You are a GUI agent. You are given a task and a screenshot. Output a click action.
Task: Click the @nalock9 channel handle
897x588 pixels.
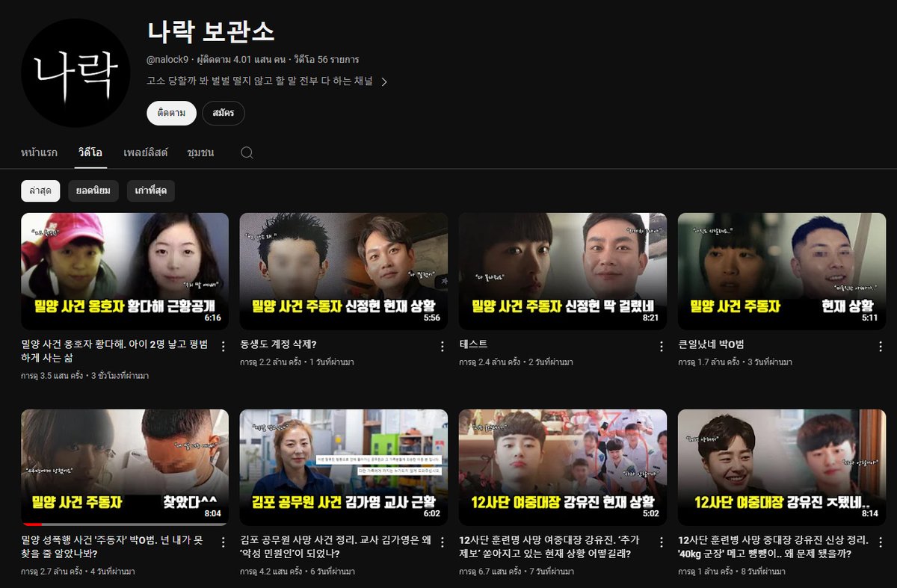pyautogui.click(x=168, y=59)
